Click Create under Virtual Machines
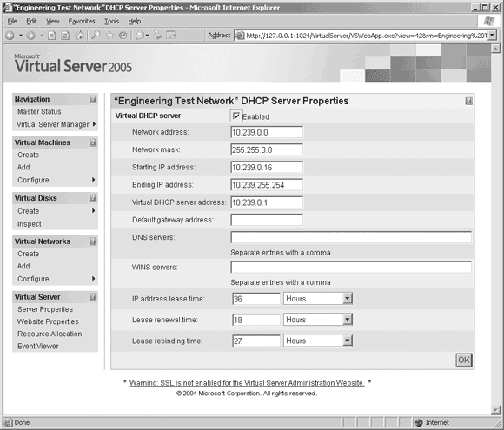The width and height of the screenshot is (504, 430). click(29, 155)
